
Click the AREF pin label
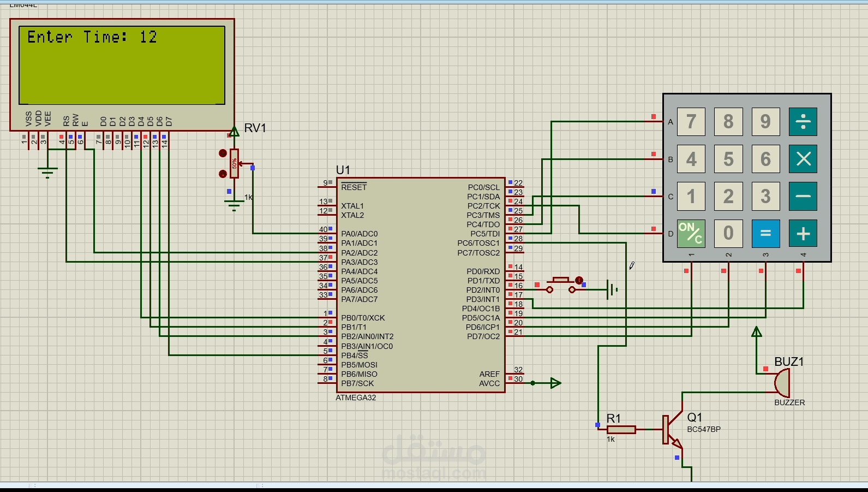point(489,374)
